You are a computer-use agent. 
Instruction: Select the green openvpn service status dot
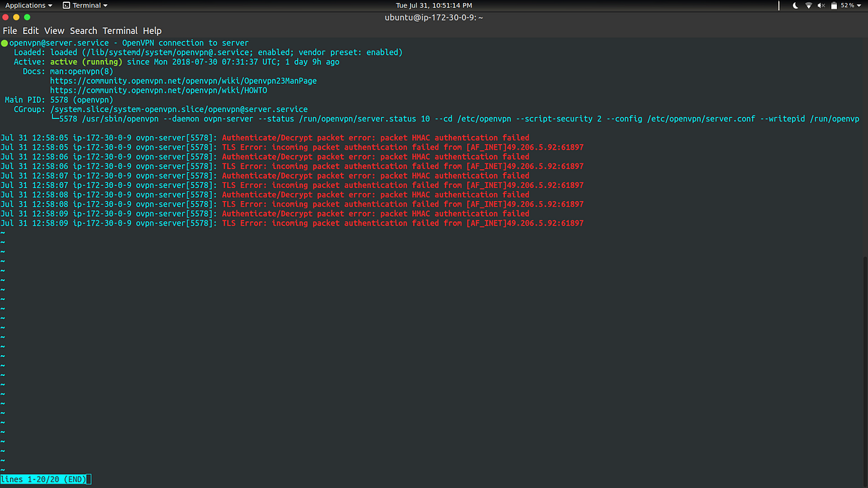(x=5, y=43)
